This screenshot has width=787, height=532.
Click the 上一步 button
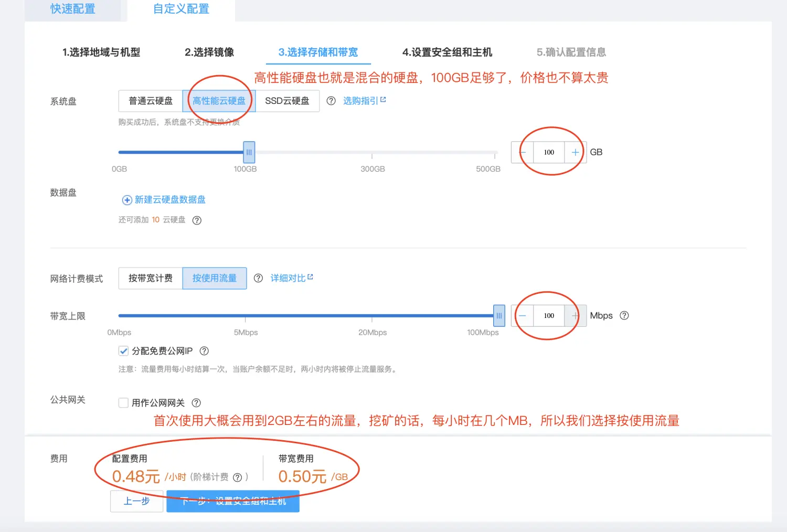click(136, 501)
